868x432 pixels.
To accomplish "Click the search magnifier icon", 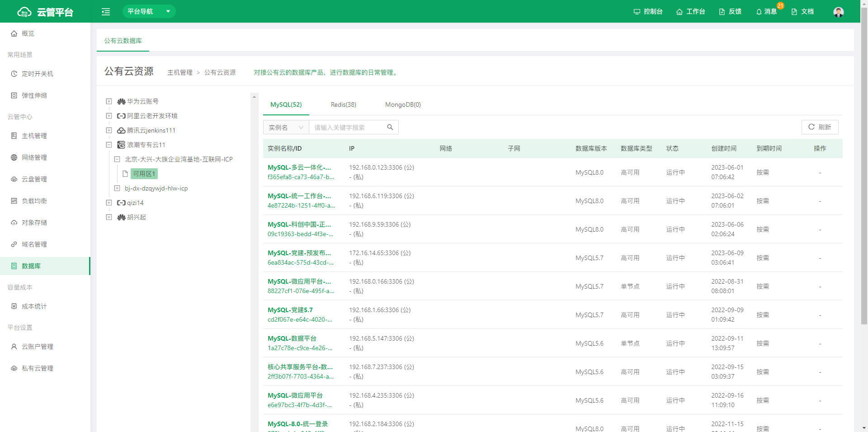I will coord(390,128).
